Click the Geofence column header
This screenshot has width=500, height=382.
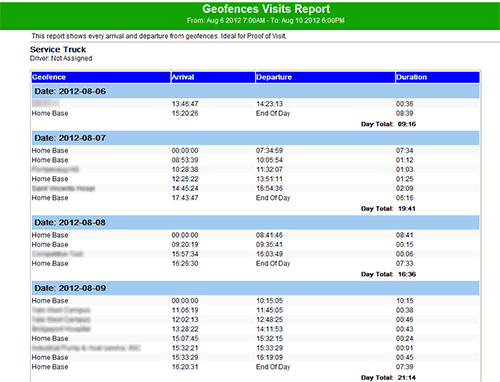pos(101,77)
